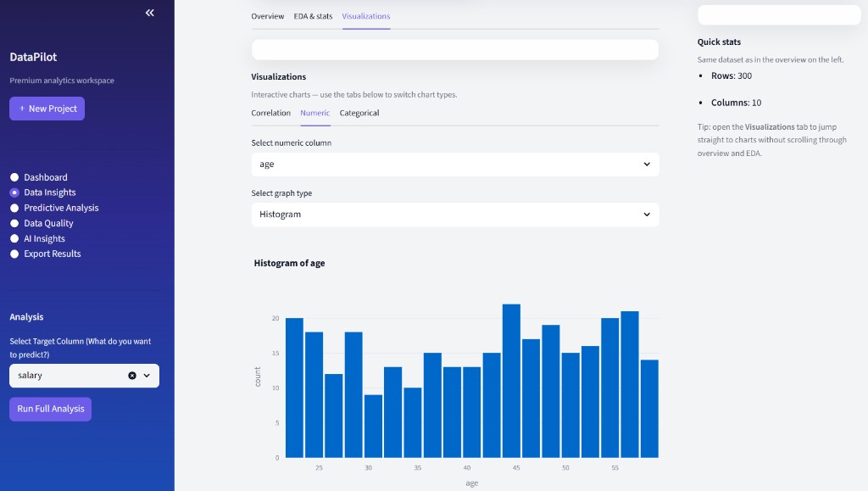The width and height of the screenshot is (868, 491).
Task: Click the 'Select graph type' label
Action: point(281,193)
